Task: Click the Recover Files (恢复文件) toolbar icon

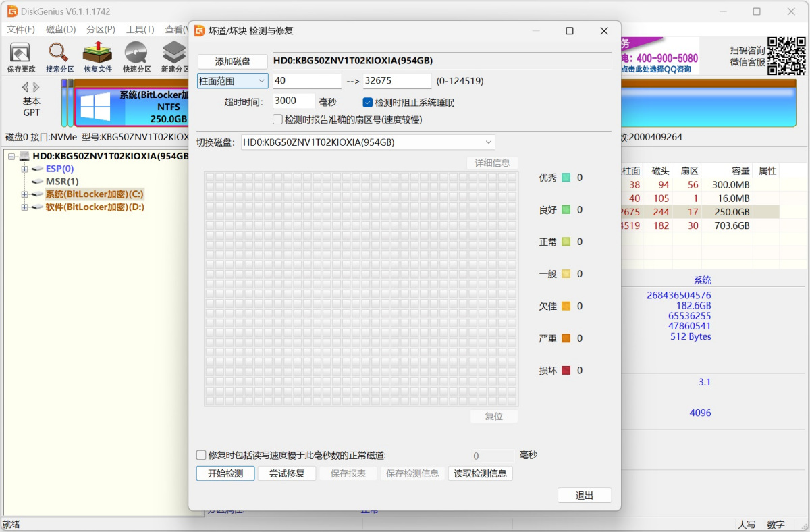Action: (x=98, y=53)
